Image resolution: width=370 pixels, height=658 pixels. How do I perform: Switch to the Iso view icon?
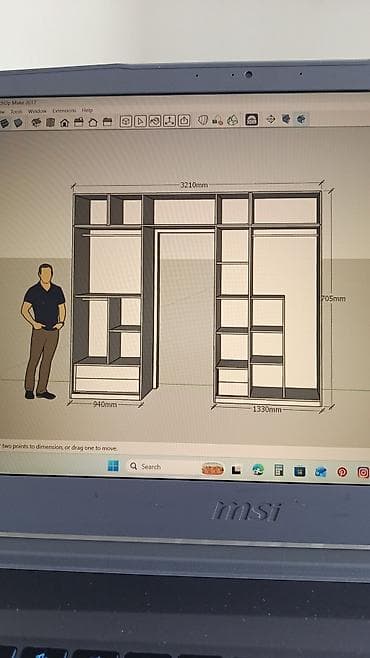(x=36, y=123)
